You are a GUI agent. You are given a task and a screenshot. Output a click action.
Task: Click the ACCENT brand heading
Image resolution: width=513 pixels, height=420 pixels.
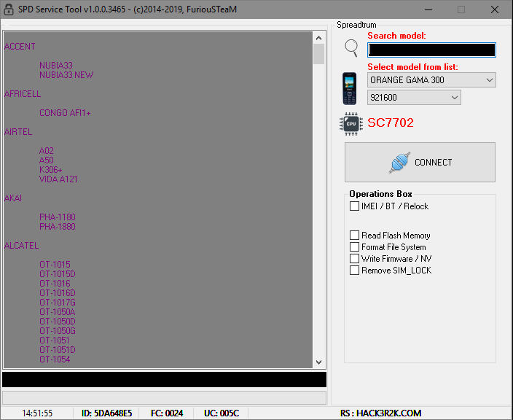20,47
